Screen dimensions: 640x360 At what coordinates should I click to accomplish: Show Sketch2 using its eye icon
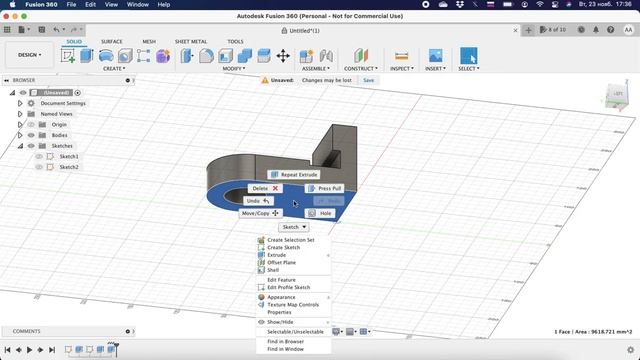pos(39,167)
